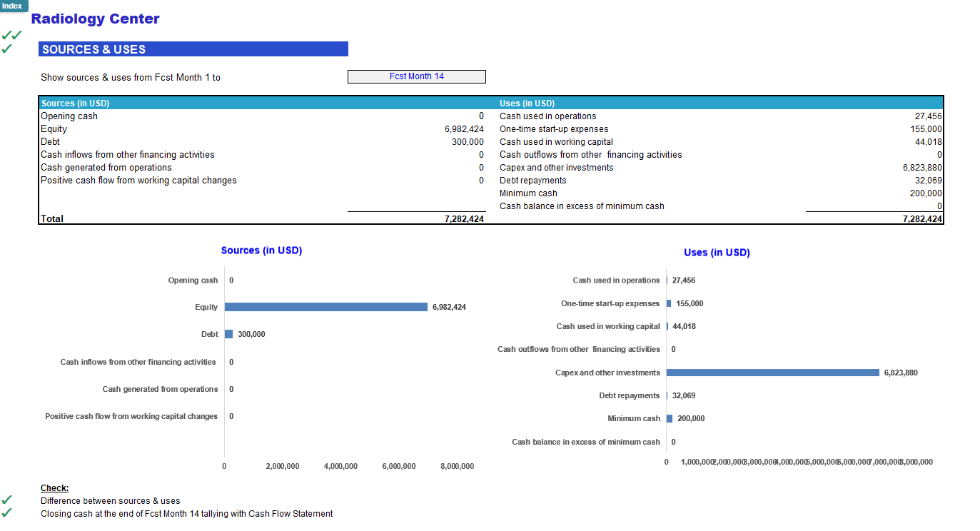This screenshot has width=980, height=531.
Task: Click the Capex and other investments chart bar
Action: tap(773, 373)
